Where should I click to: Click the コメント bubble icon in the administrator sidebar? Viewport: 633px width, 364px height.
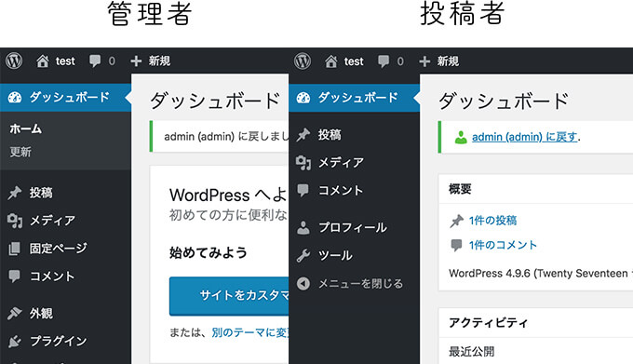[14, 276]
